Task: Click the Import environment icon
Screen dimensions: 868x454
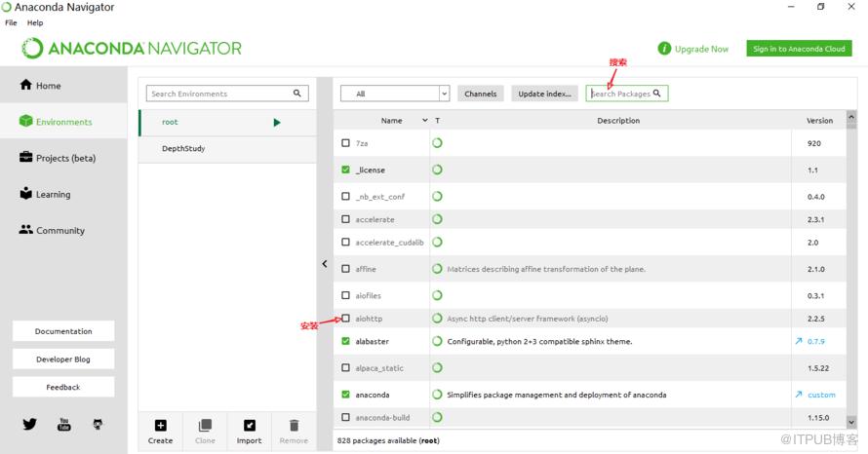Action: click(x=250, y=425)
